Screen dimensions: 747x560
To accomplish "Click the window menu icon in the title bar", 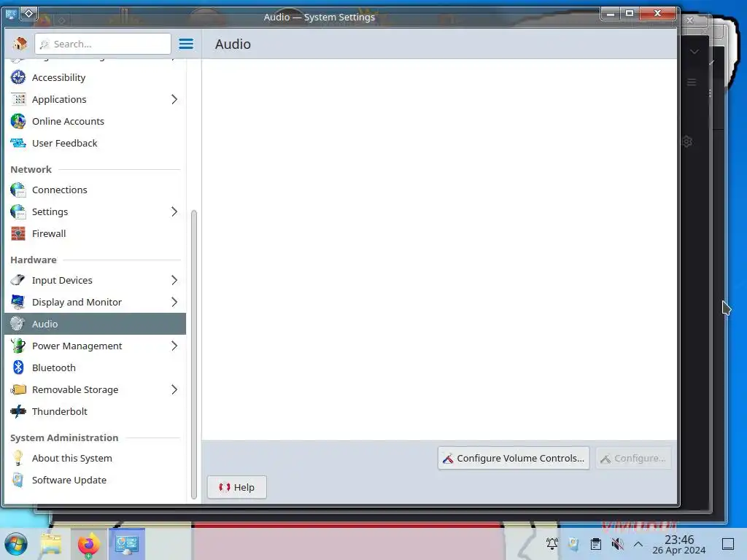I will (x=10, y=14).
